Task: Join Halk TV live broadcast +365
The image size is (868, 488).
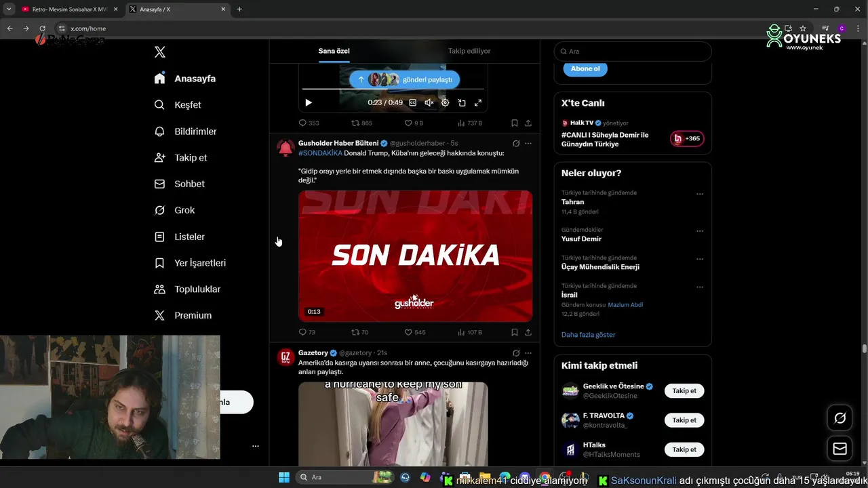Action: tap(687, 138)
